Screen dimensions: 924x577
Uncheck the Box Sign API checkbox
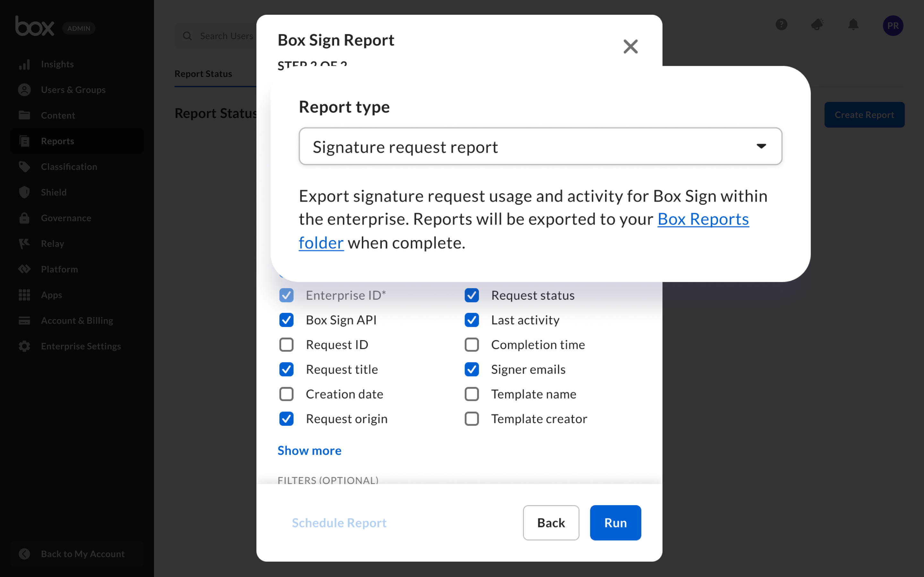pos(287,320)
